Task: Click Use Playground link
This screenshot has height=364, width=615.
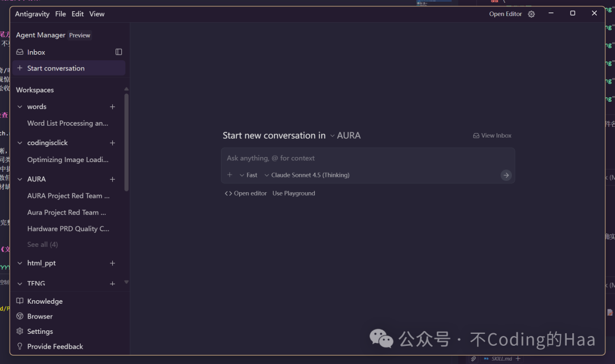Action: point(294,193)
